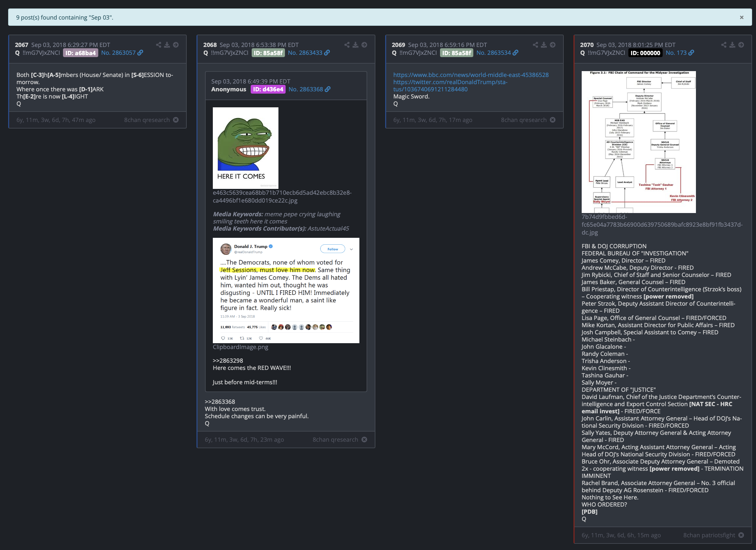Open post 2070 arrow icon

coord(741,45)
